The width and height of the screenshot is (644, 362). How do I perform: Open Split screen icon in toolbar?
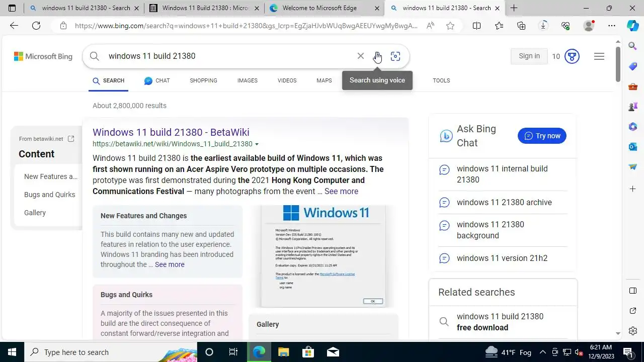coord(476,26)
